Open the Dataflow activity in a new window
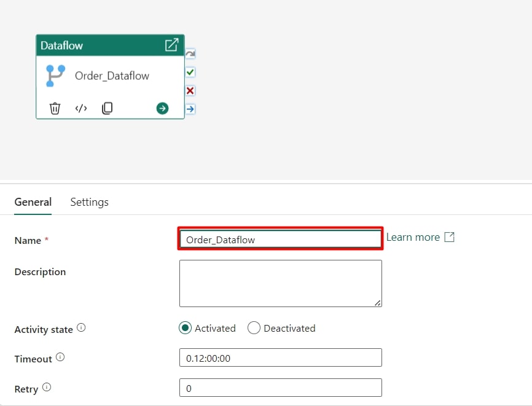Screen dimensions: 532x406 pos(171,45)
